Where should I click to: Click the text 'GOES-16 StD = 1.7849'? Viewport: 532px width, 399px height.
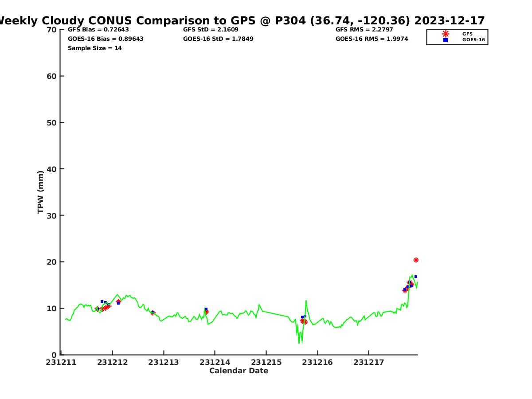218,39
